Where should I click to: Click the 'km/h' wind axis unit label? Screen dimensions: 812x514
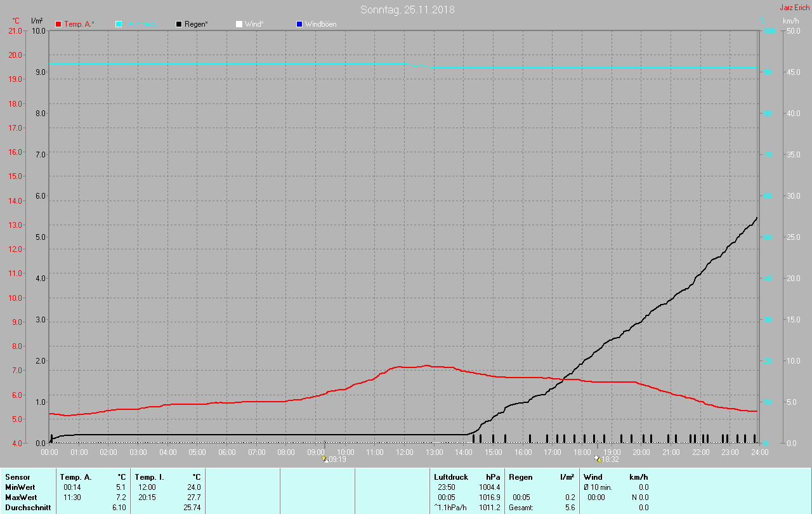coord(791,21)
